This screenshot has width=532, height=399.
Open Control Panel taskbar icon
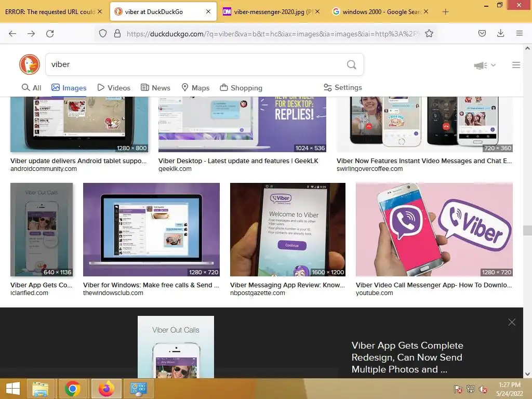pos(138,389)
